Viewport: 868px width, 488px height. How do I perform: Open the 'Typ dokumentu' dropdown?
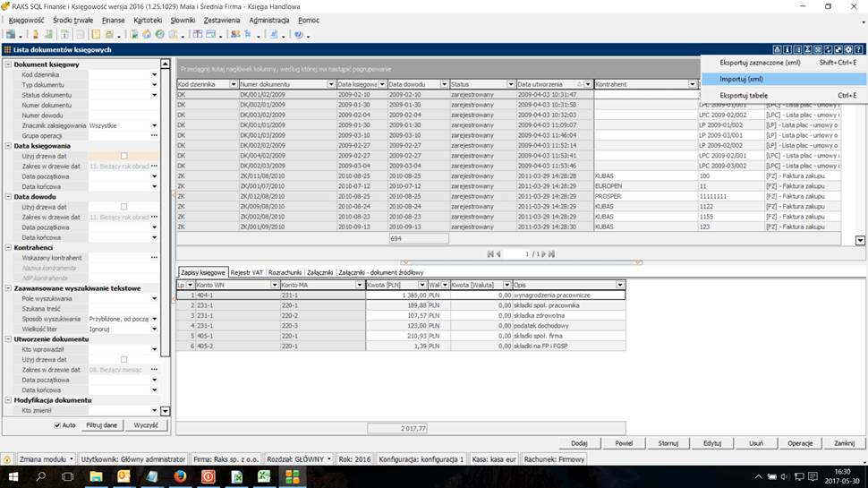click(x=154, y=85)
